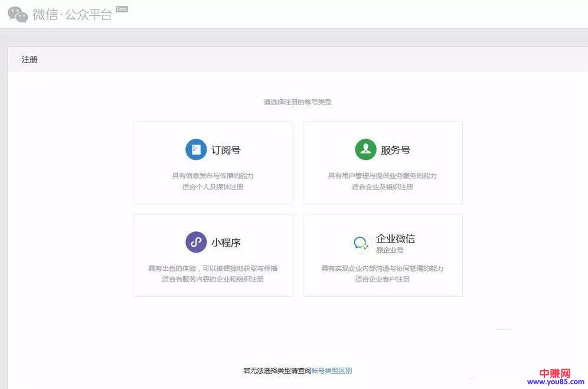Click the 微信·公众平台 header title
Screen dimensions: 588x389
(x=72, y=15)
